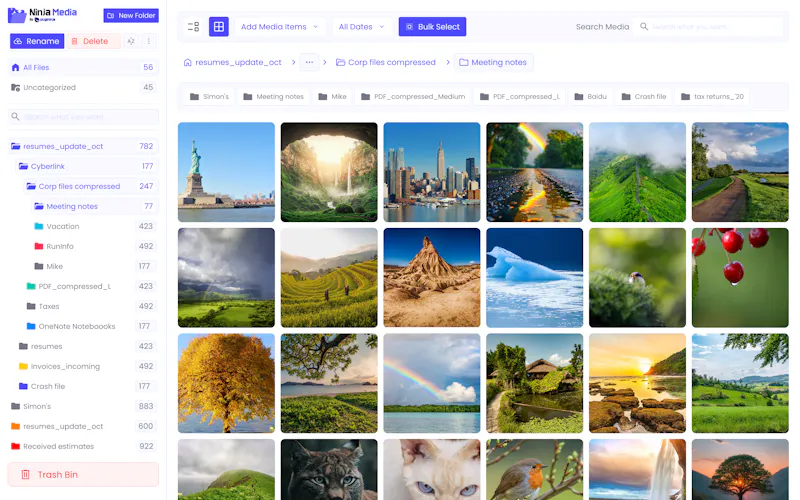Click the gray Taxes folder icon
The width and height of the screenshot is (800, 500).
(31, 306)
